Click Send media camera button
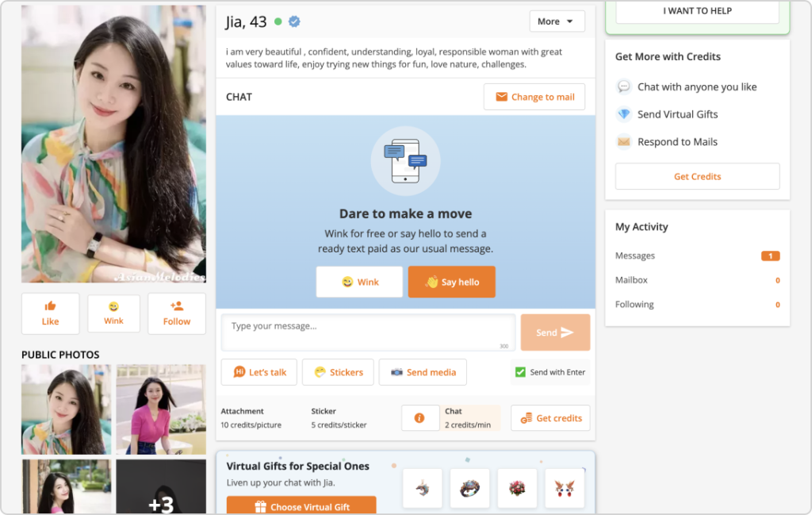812x515 pixels. 423,372
